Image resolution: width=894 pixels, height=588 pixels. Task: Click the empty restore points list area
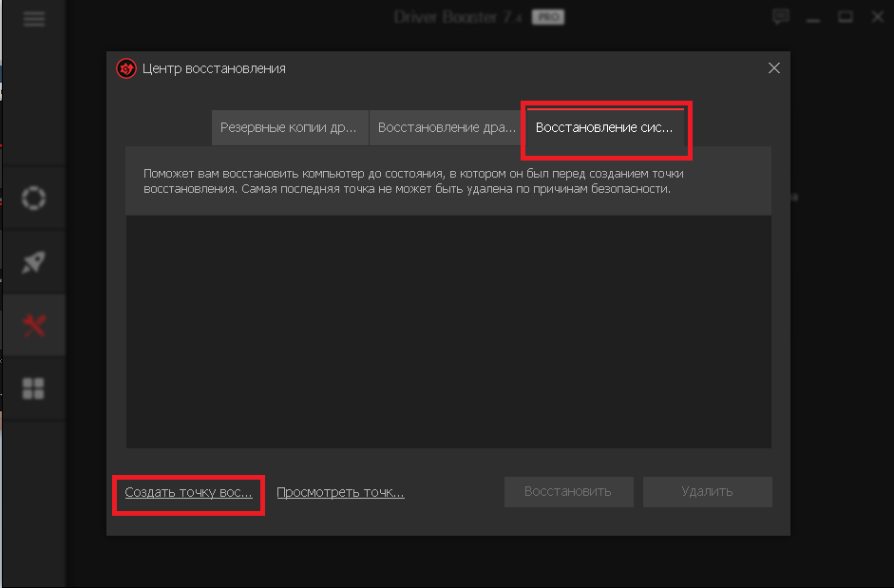point(448,331)
